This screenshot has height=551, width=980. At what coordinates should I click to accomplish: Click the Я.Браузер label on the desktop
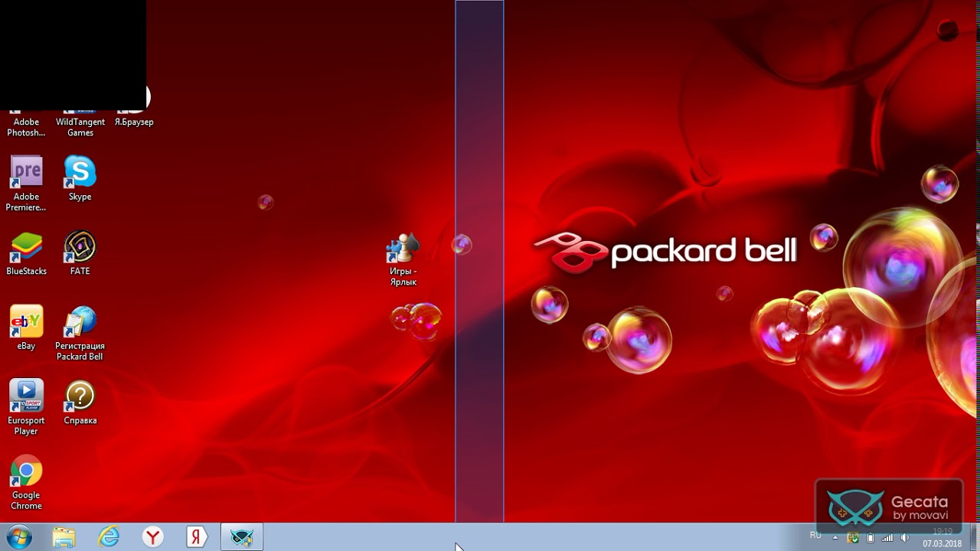[x=134, y=122]
